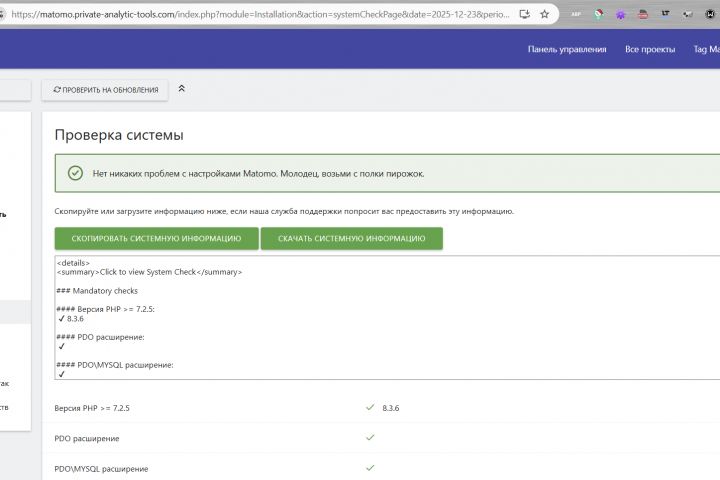Click '<summary>Click to view System Check</summary>' line
The height and width of the screenshot is (480, 720).
[x=149, y=272]
